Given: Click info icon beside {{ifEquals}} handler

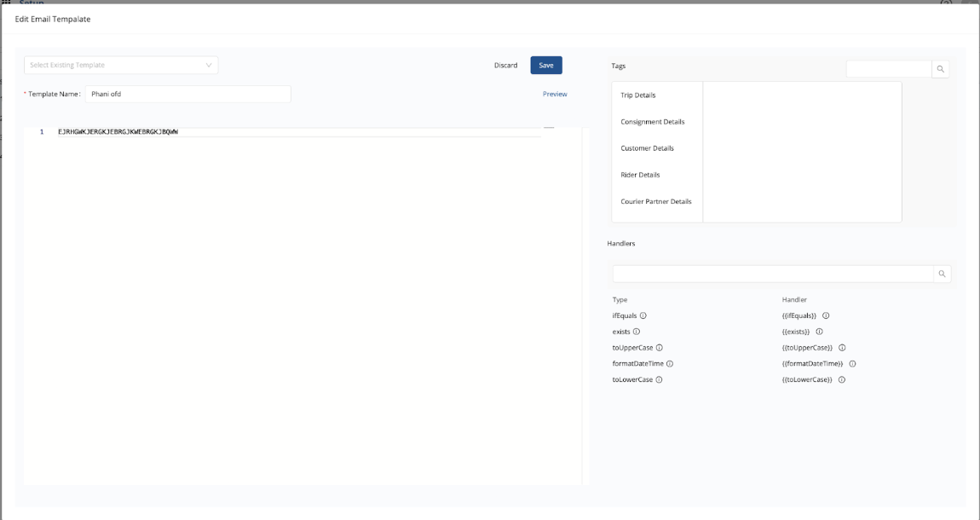Looking at the screenshot, I should click(826, 315).
